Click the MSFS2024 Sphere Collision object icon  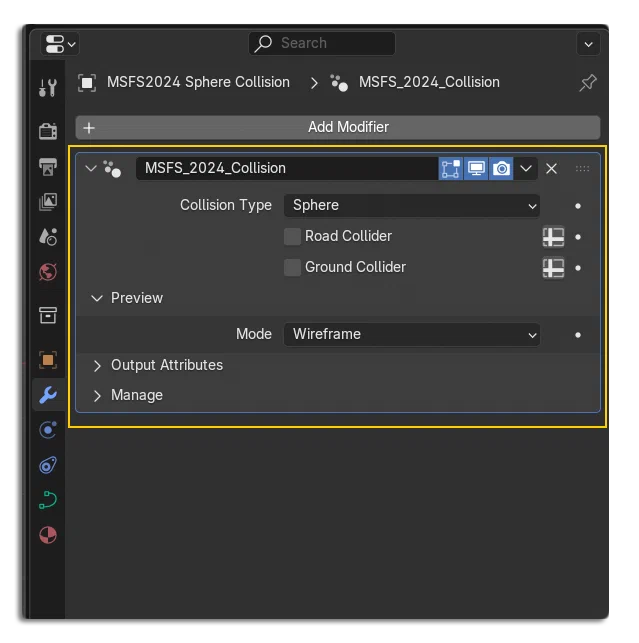click(87, 83)
